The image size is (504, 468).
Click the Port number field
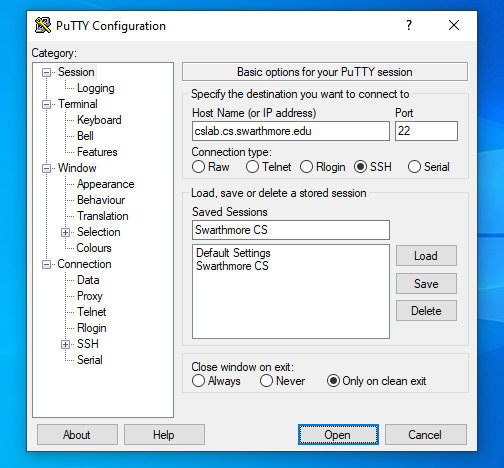point(426,131)
